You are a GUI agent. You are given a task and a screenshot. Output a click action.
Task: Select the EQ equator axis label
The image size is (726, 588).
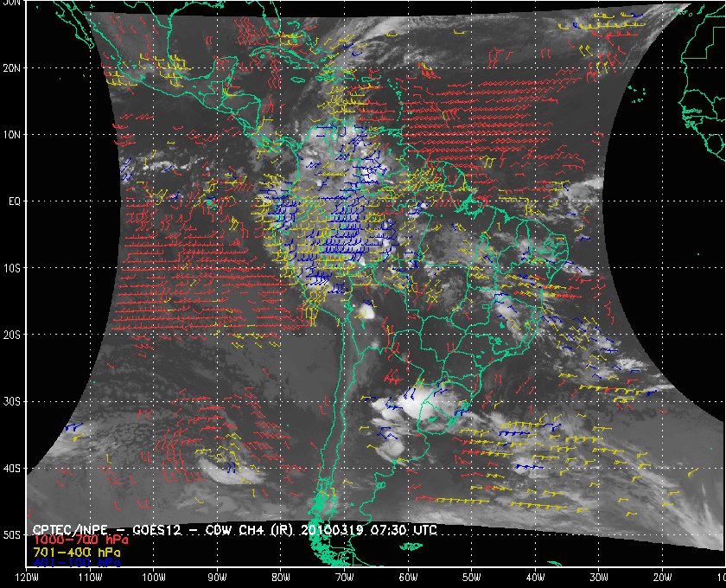pos(15,201)
